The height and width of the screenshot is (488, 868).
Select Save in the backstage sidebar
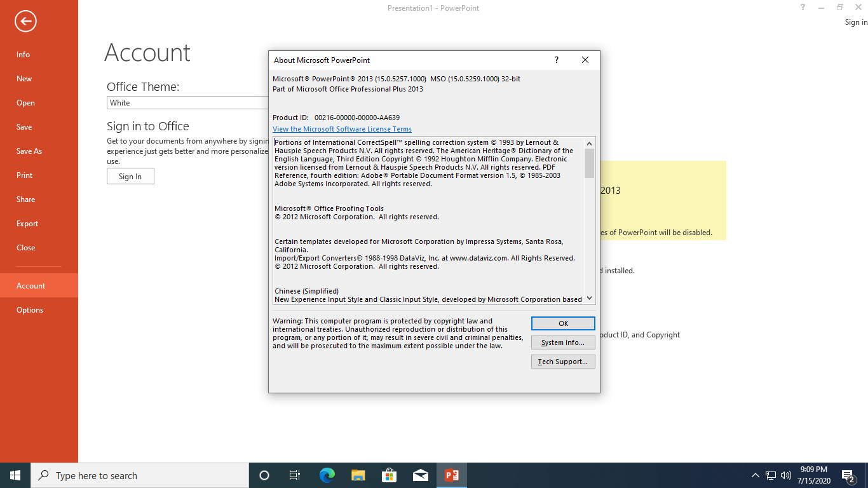coord(39,127)
